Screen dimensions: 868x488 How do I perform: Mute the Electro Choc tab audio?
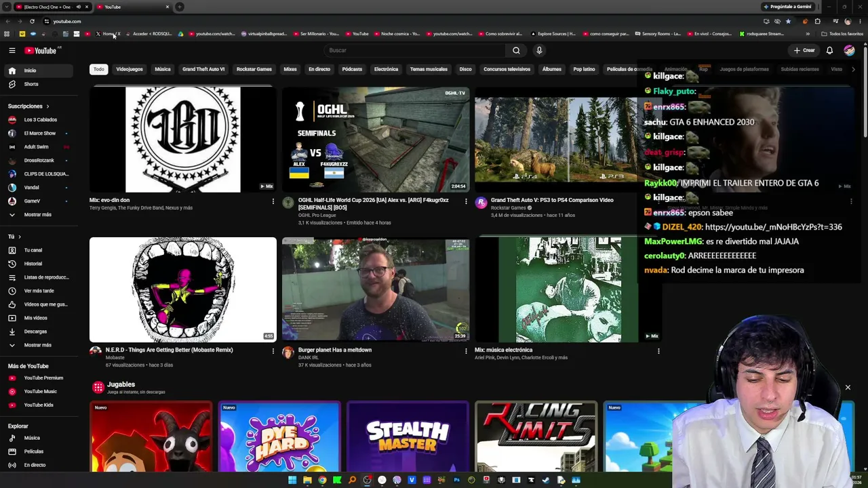pos(78,7)
